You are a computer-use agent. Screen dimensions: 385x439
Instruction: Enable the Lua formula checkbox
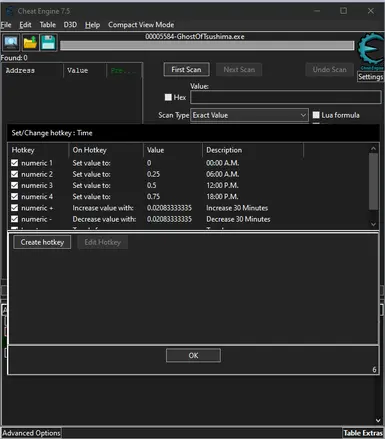tap(316, 115)
